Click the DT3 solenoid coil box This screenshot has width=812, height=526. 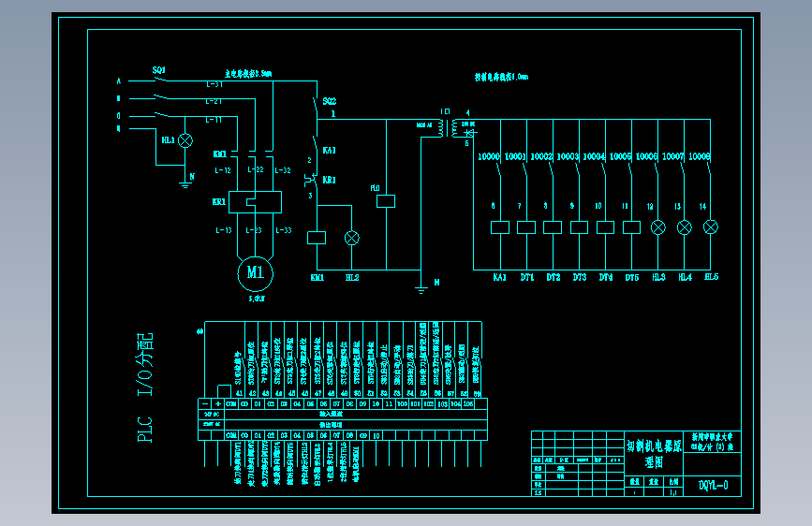tap(579, 227)
